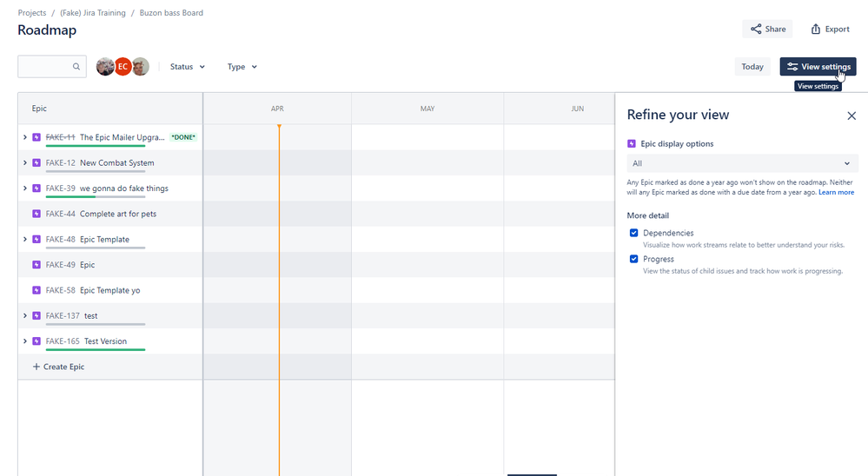868x476 pixels.
Task: Click the FAKE-39 epic icon
Action: tap(36, 188)
